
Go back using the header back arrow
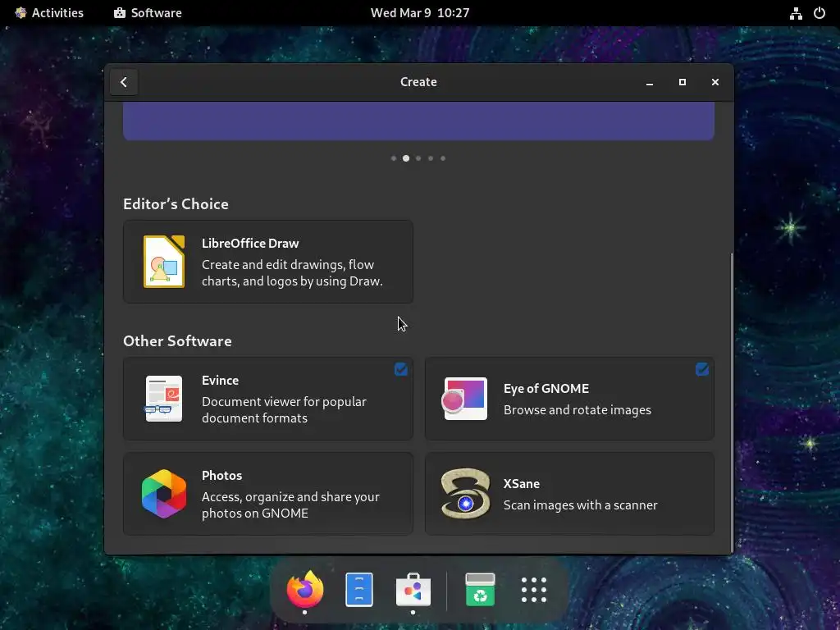tap(124, 82)
